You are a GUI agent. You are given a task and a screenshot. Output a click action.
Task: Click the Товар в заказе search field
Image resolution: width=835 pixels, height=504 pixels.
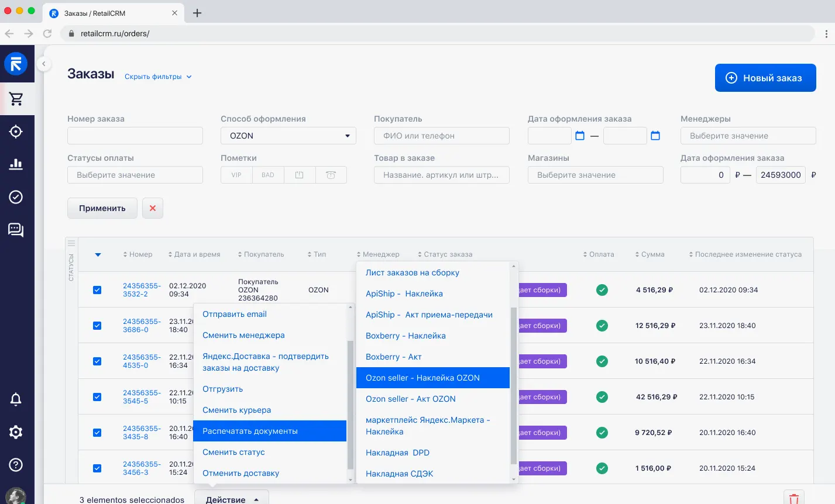442,175
